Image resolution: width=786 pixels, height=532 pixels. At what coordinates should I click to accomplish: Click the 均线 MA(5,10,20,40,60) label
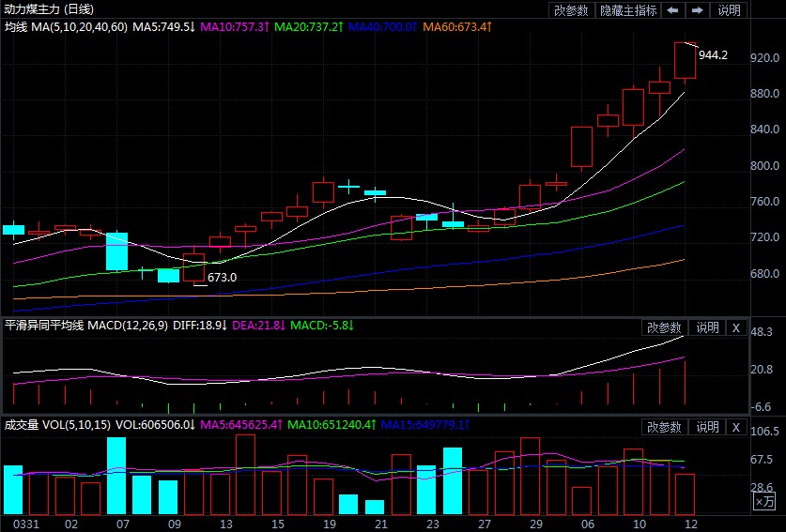(66, 27)
